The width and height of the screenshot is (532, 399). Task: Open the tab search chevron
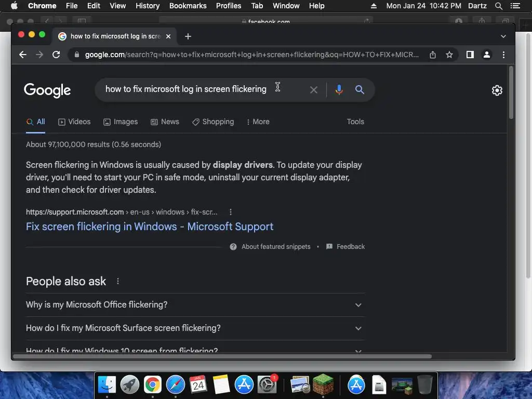(503, 36)
